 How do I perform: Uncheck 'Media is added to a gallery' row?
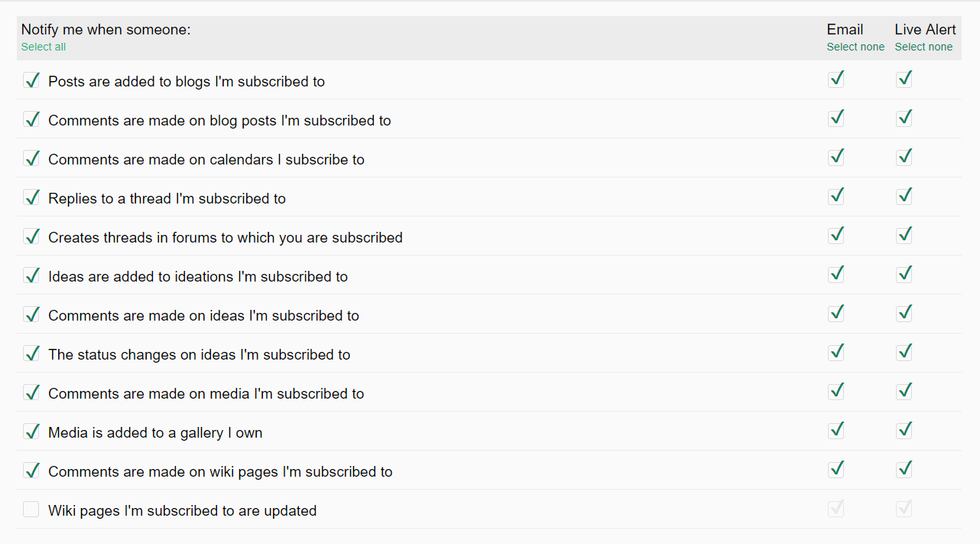[x=31, y=432]
